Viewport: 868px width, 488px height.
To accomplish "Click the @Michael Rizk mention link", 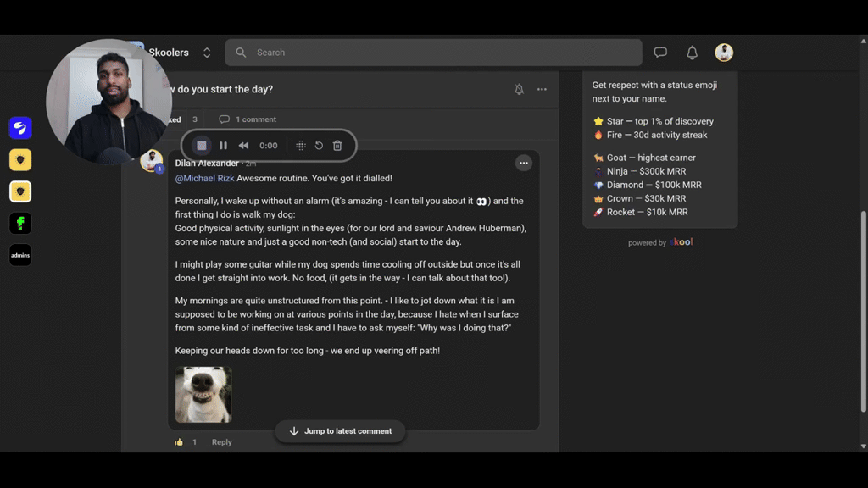I will point(204,178).
